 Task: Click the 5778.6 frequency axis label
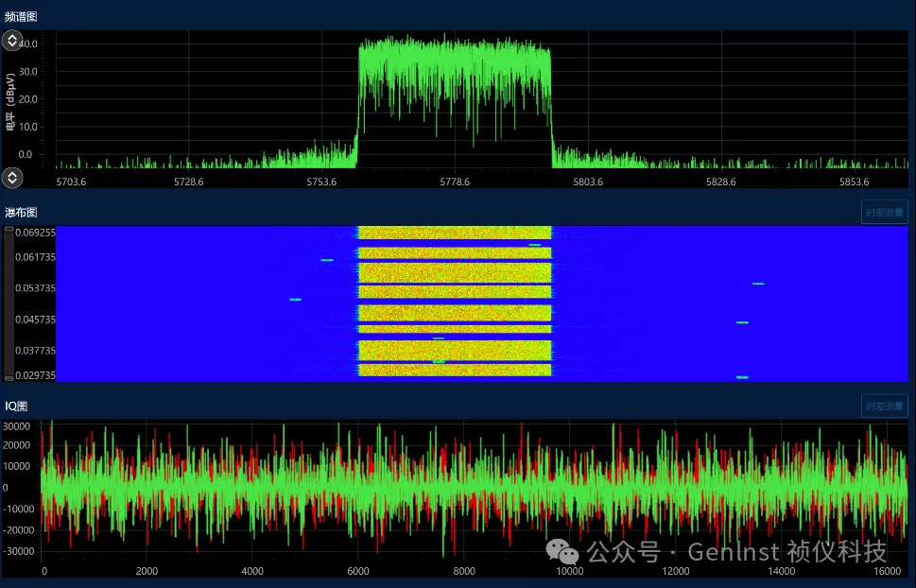pos(456,181)
